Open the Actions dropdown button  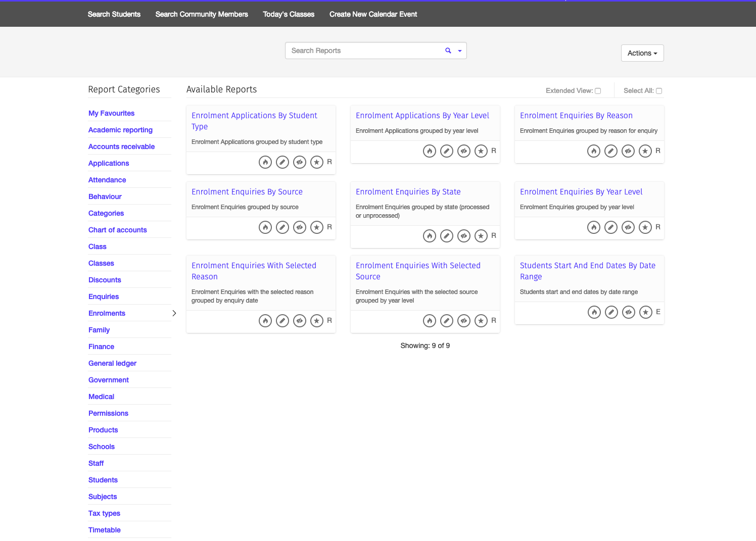click(642, 53)
